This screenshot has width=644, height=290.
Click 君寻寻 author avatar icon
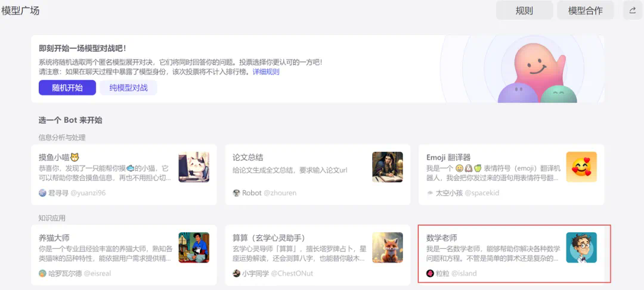[42, 193]
